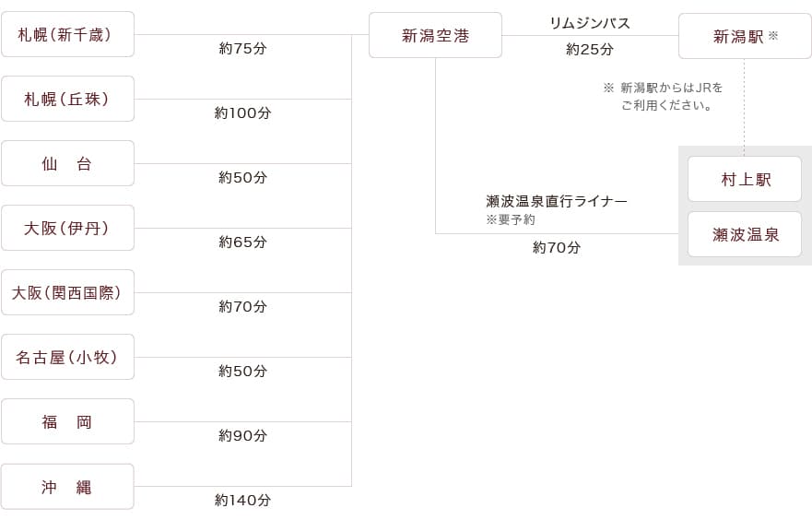812x520 pixels.
Task: Click the ※要予約 reservation note
Action: pyautogui.click(x=511, y=220)
